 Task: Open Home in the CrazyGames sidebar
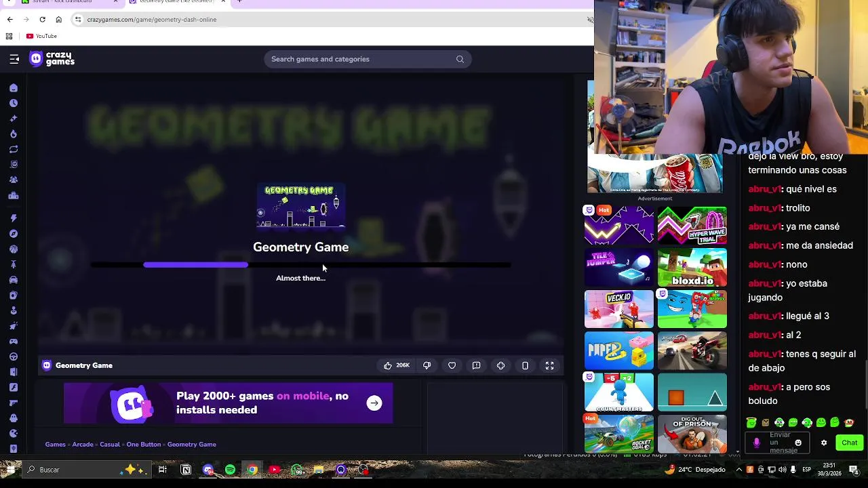[14, 88]
